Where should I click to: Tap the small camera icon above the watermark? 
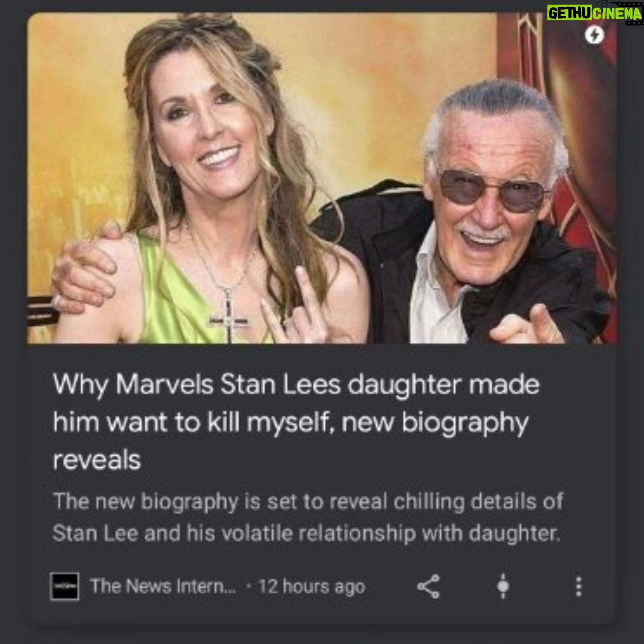click(x=604, y=3)
